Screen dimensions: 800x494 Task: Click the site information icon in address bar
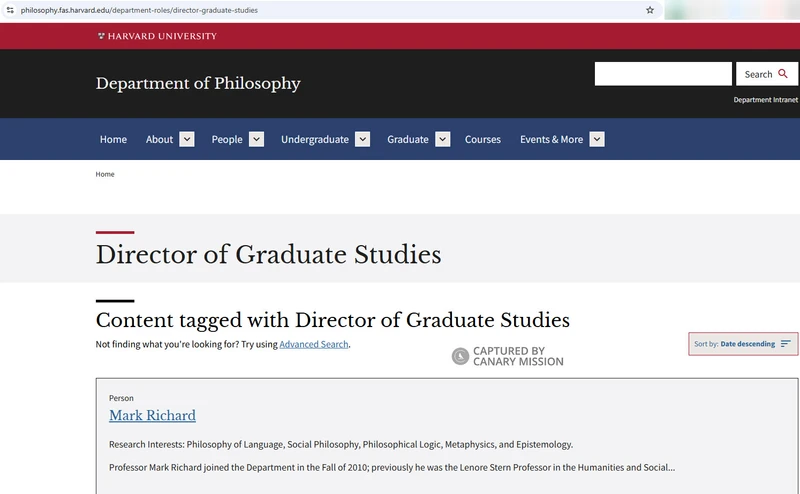point(10,10)
